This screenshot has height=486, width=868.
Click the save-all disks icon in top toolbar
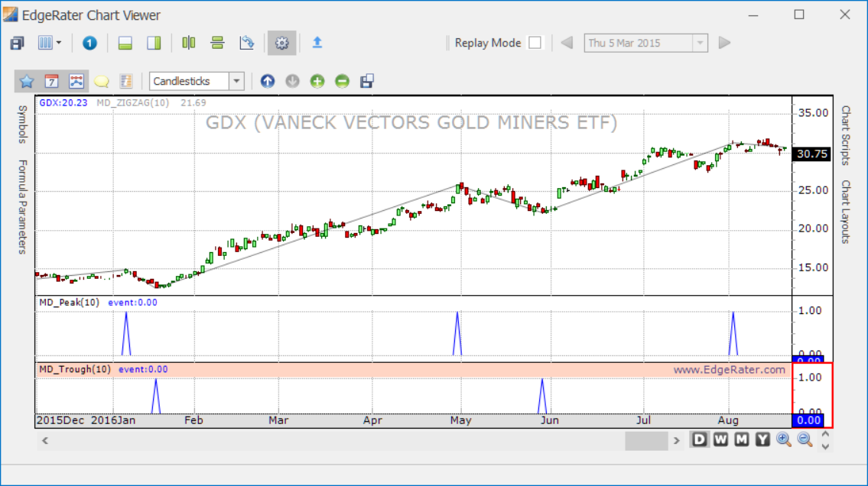(x=17, y=43)
